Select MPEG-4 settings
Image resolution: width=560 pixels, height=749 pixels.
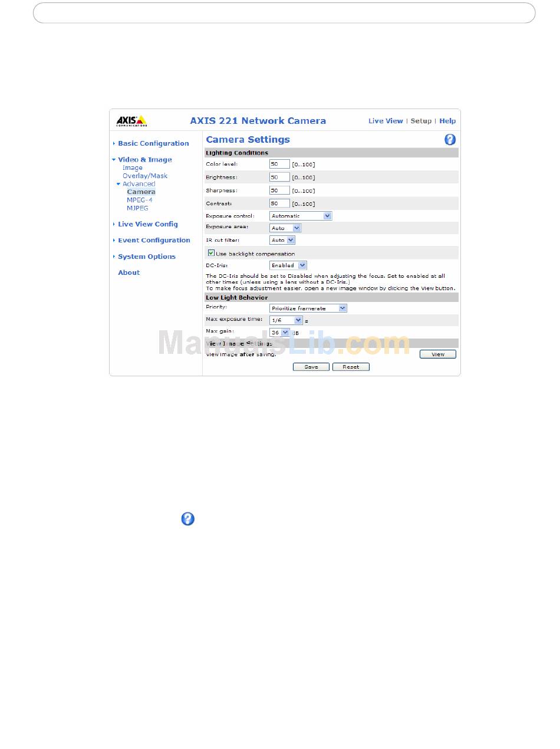pyautogui.click(x=140, y=200)
